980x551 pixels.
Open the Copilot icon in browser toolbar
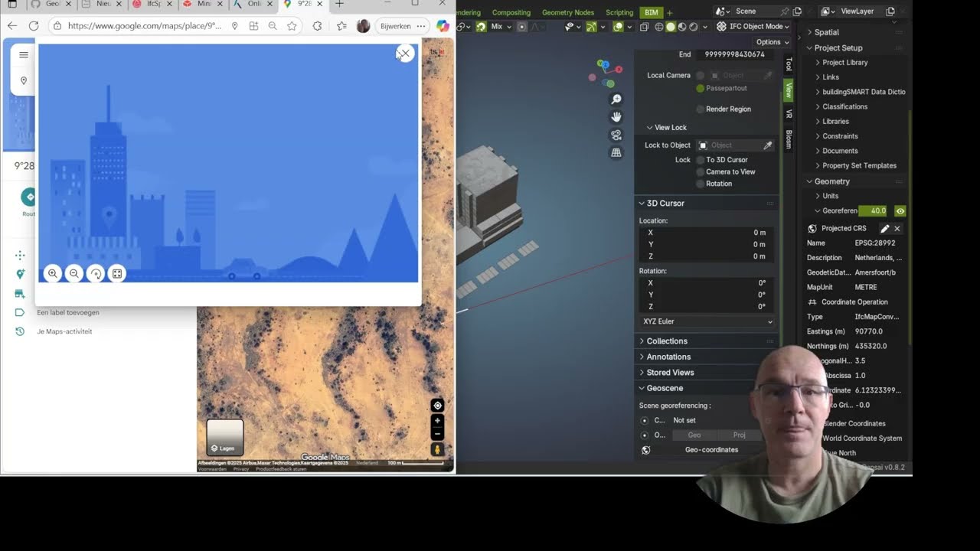(443, 26)
